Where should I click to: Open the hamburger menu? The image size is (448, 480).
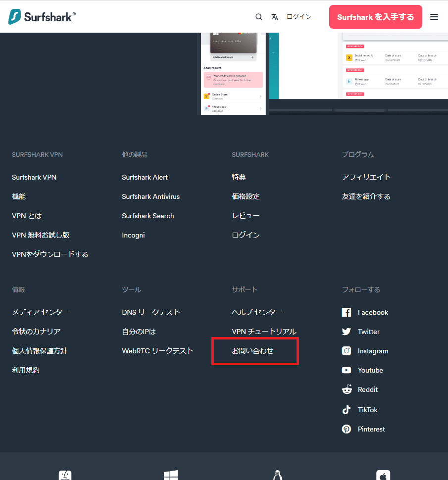(x=434, y=17)
